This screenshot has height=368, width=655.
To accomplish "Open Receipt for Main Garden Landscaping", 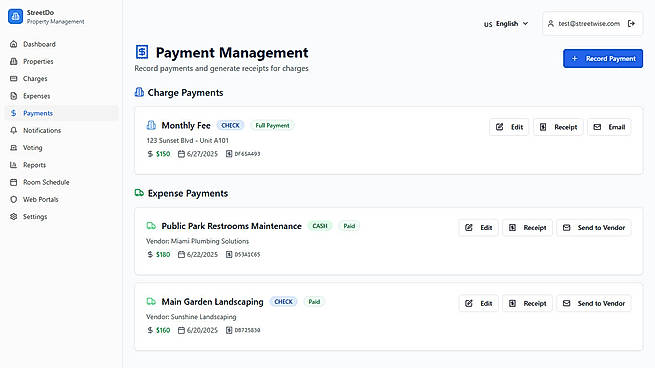I will click(x=527, y=303).
